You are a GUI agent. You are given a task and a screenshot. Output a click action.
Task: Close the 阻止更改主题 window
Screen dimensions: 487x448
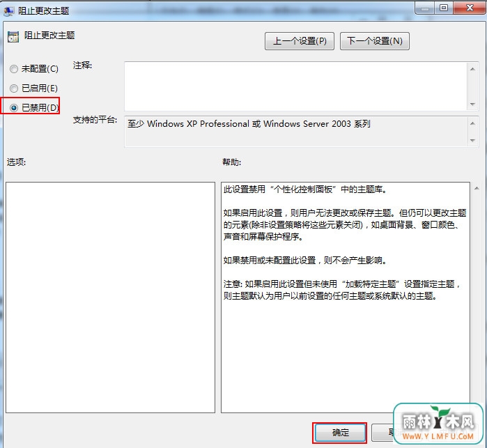click(470, 8)
